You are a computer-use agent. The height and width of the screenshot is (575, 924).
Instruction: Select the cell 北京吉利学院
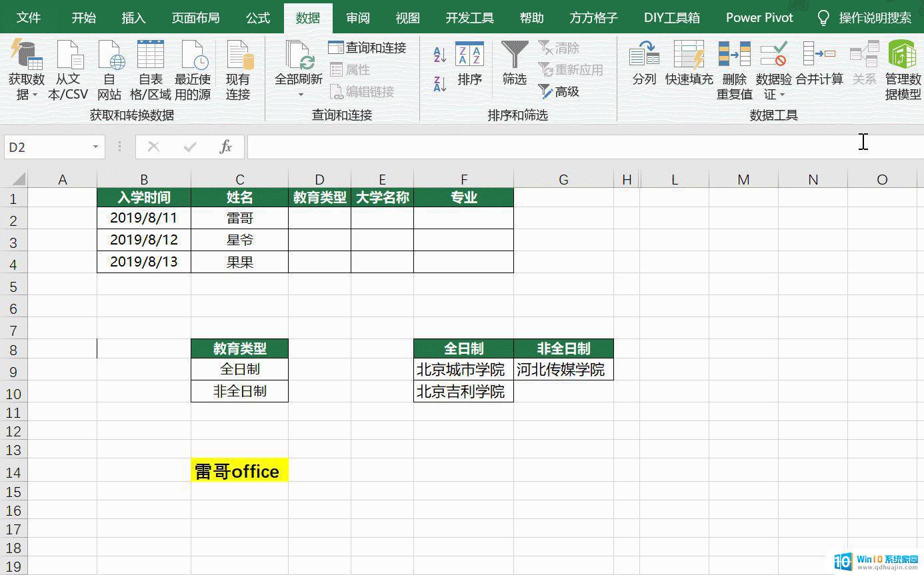464,391
